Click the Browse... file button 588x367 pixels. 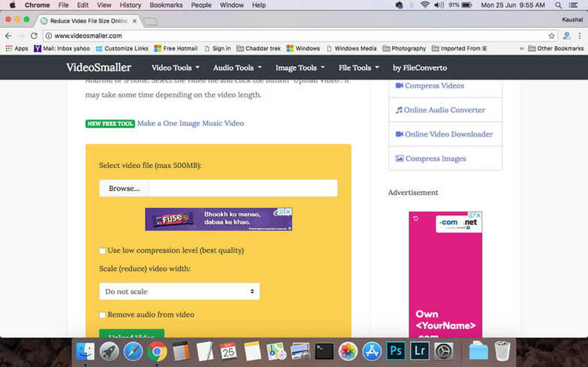click(124, 188)
